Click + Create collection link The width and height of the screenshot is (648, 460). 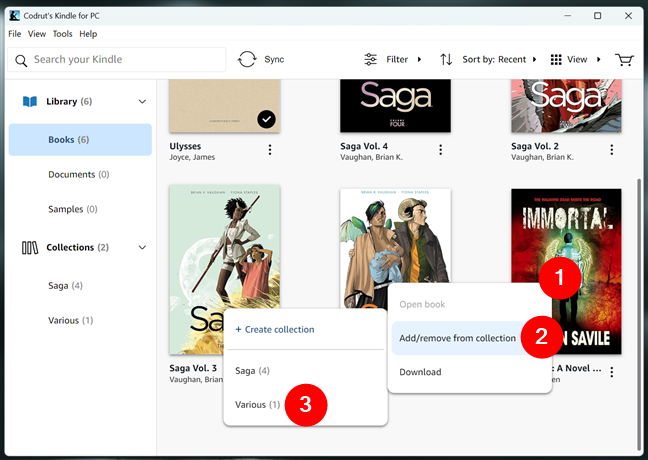[x=275, y=329]
